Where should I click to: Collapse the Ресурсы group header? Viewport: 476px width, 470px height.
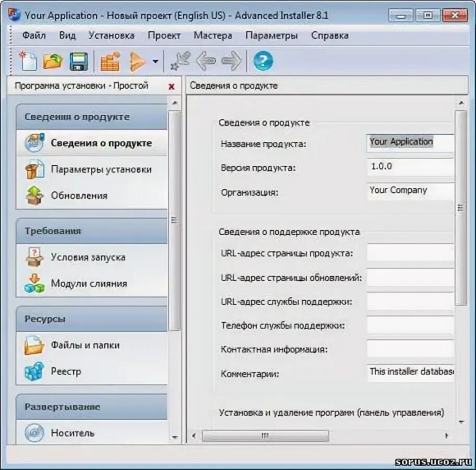[91, 319]
